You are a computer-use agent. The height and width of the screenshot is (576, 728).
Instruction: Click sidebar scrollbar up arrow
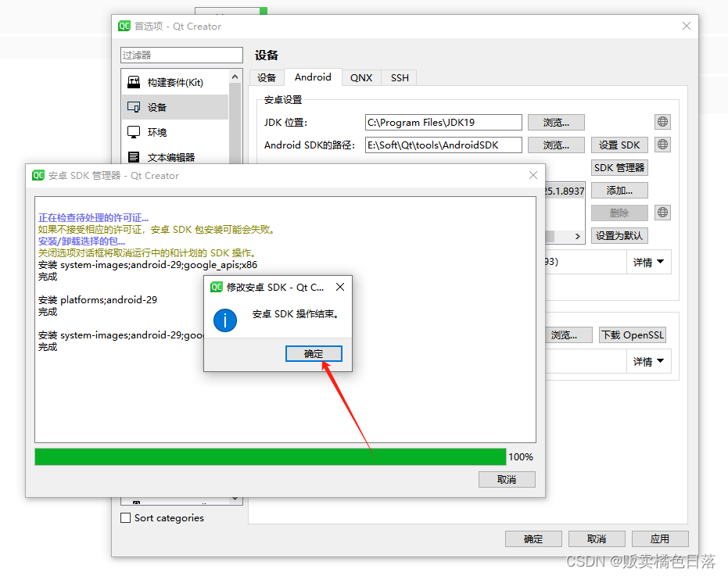[x=236, y=76]
